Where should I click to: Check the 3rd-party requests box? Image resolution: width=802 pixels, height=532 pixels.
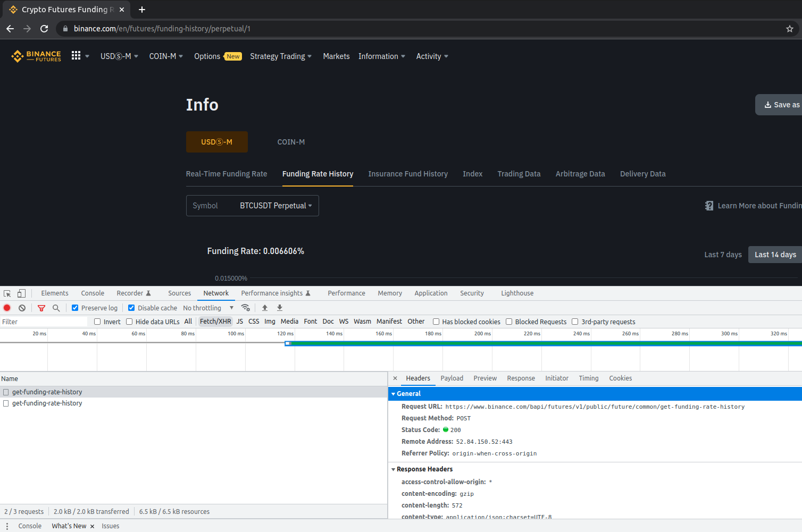click(575, 322)
